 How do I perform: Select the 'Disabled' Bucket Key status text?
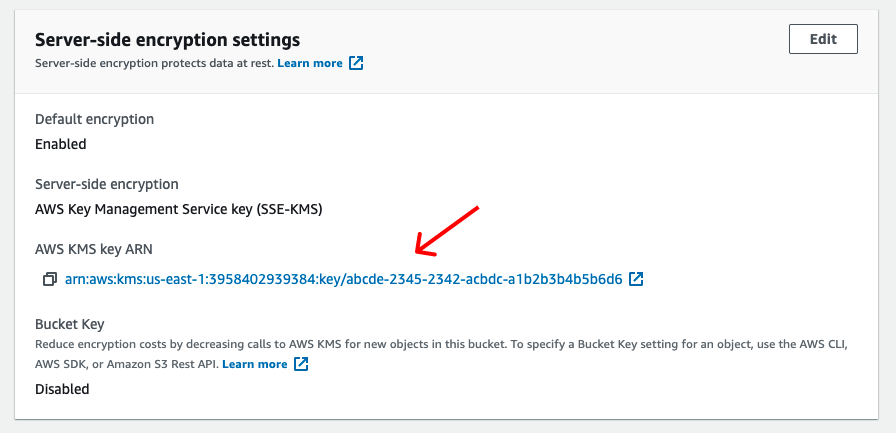pyautogui.click(x=62, y=389)
